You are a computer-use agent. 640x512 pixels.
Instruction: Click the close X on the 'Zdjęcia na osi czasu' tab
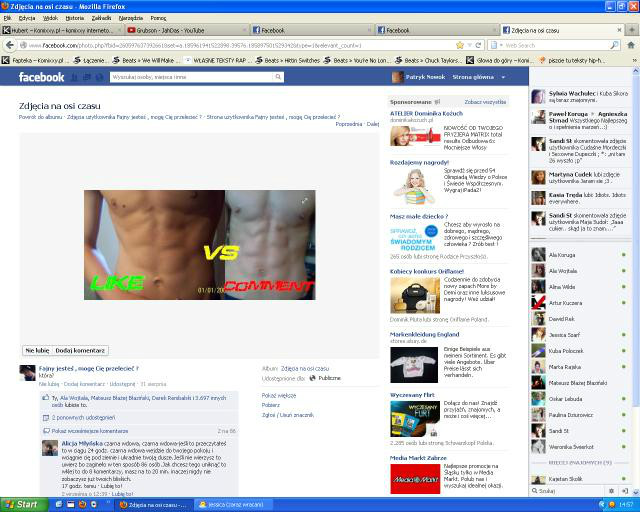pyautogui.click(x=619, y=30)
